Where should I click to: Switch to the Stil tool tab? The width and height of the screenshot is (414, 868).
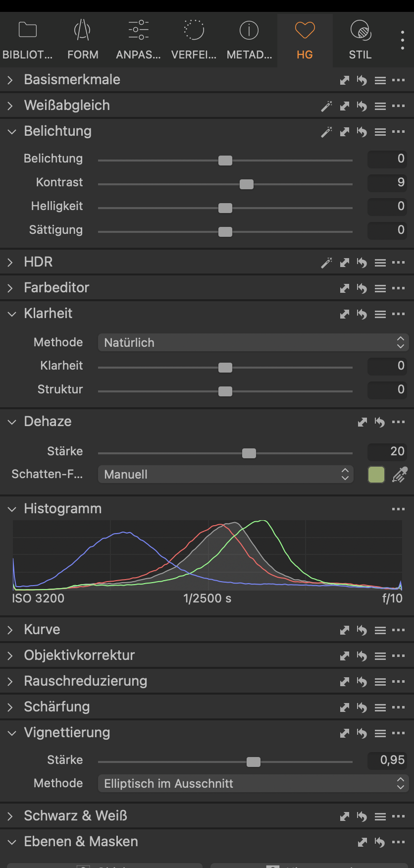360,40
